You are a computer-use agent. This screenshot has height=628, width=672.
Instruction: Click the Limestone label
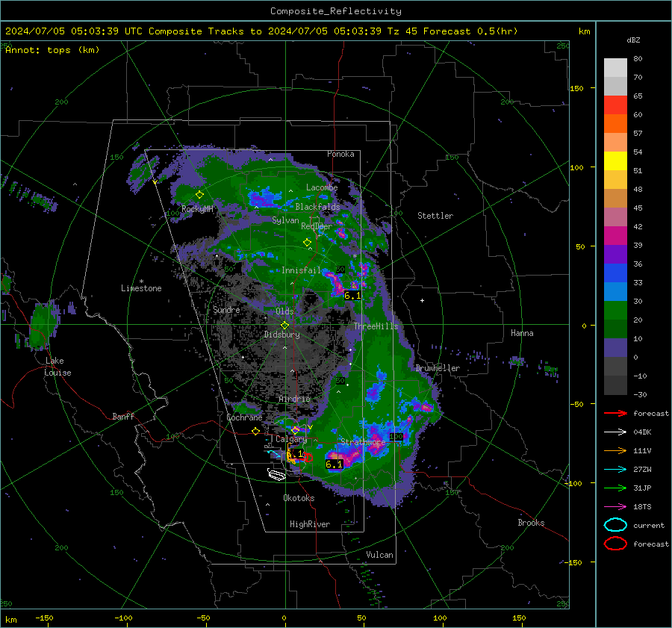click(141, 288)
